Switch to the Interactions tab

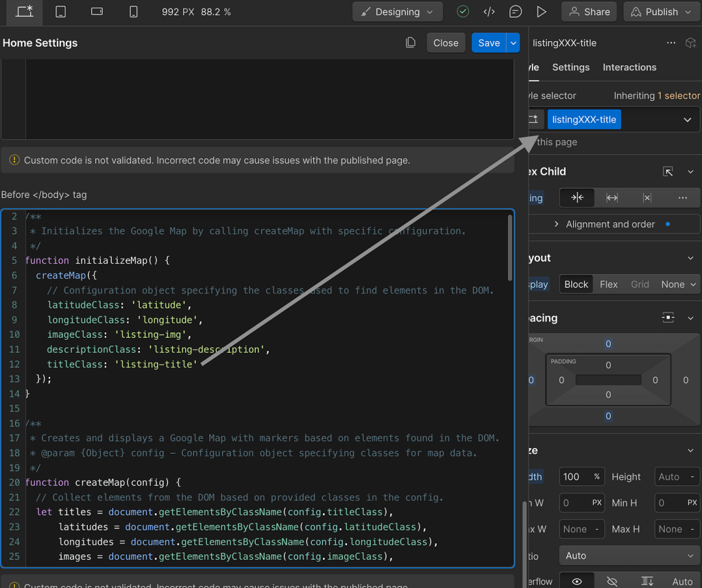[x=629, y=67]
